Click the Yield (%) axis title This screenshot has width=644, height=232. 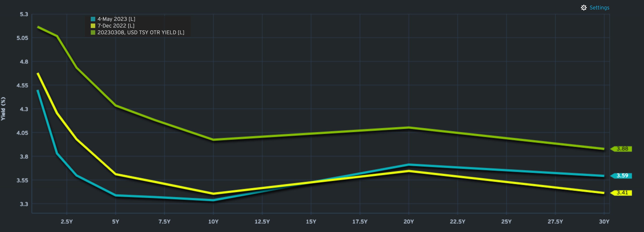(3, 109)
